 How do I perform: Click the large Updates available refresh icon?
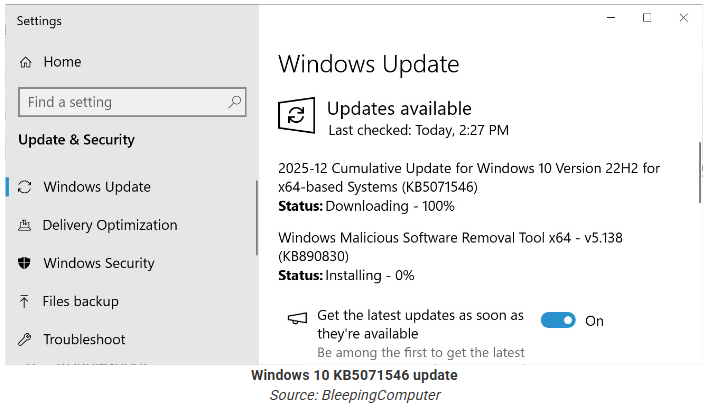(x=296, y=116)
